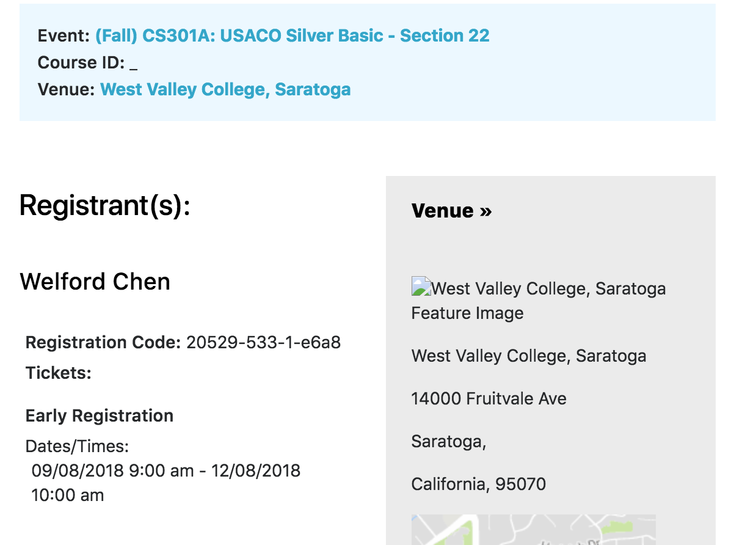
Task: Click the California, 95070 address line
Action: (479, 485)
